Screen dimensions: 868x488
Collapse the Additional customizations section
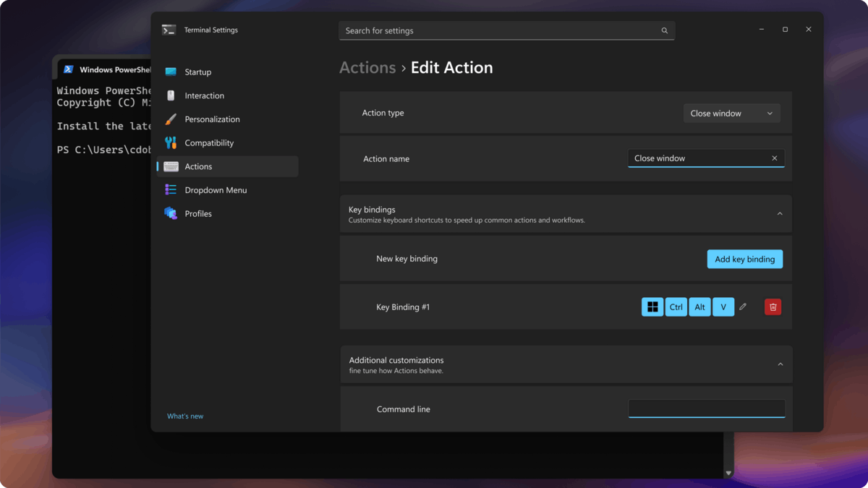tap(780, 364)
